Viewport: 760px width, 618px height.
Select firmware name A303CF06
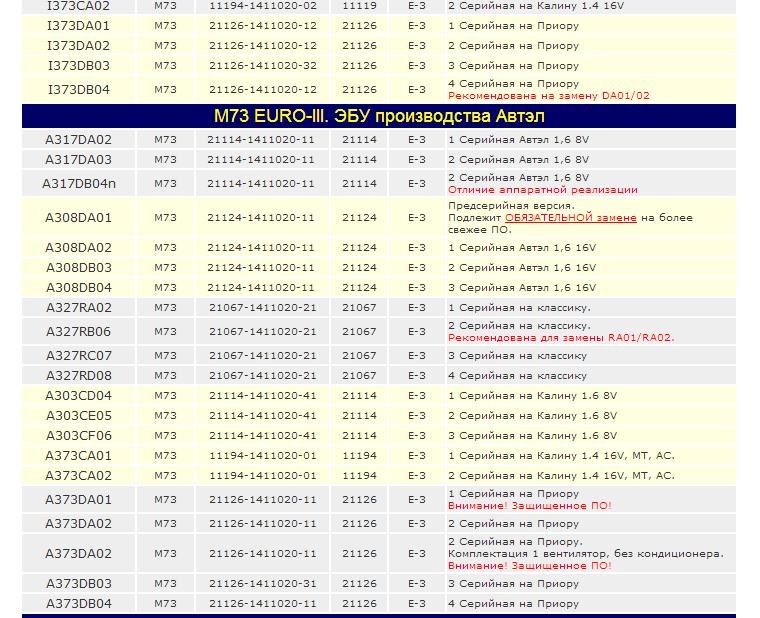click(79, 435)
